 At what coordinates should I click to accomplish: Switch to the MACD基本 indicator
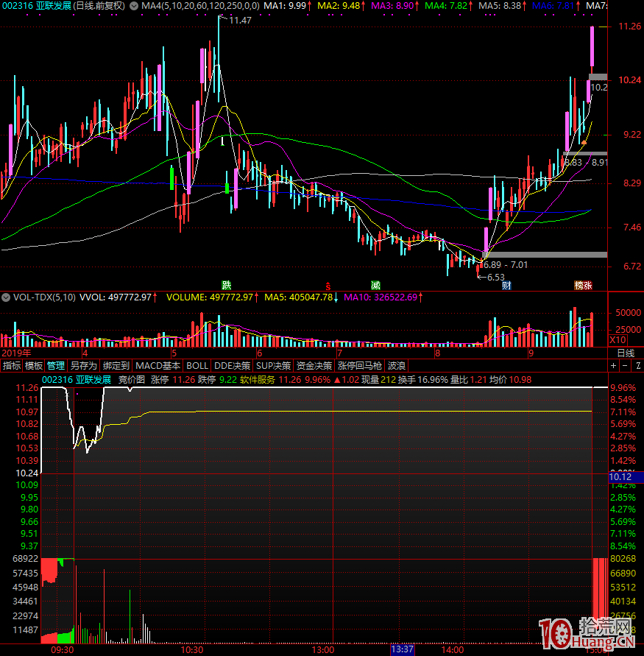coord(158,366)
